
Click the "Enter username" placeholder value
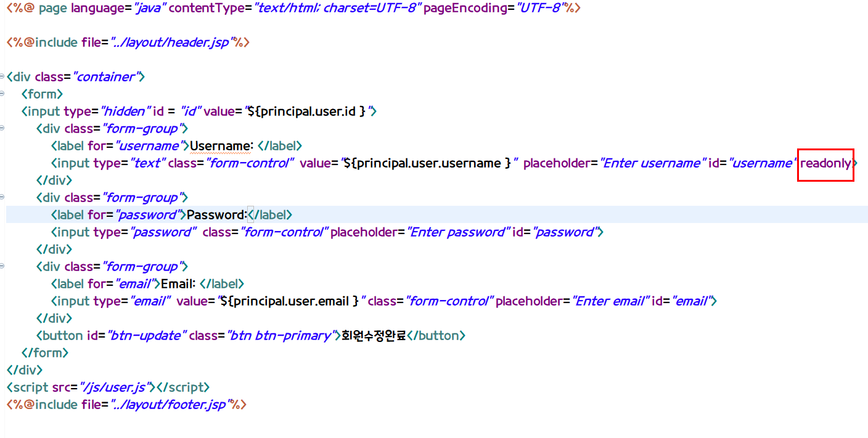point(652,163)
